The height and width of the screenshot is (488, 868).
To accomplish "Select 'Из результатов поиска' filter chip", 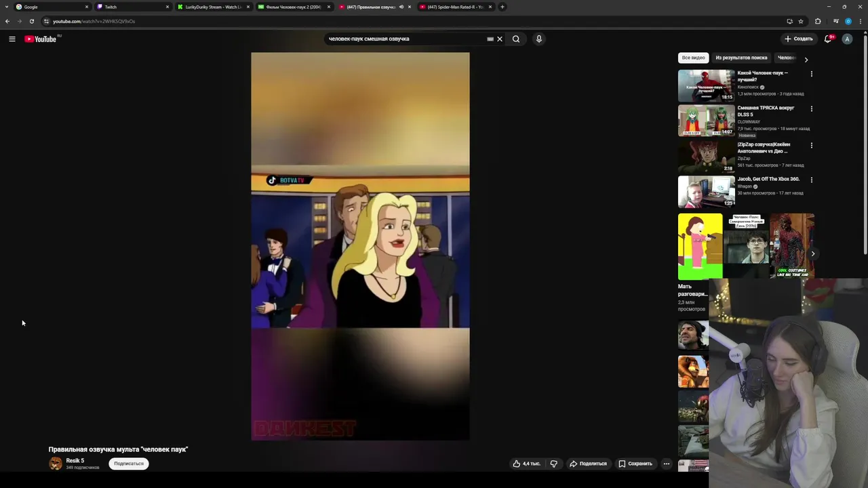I will [741, 58].
